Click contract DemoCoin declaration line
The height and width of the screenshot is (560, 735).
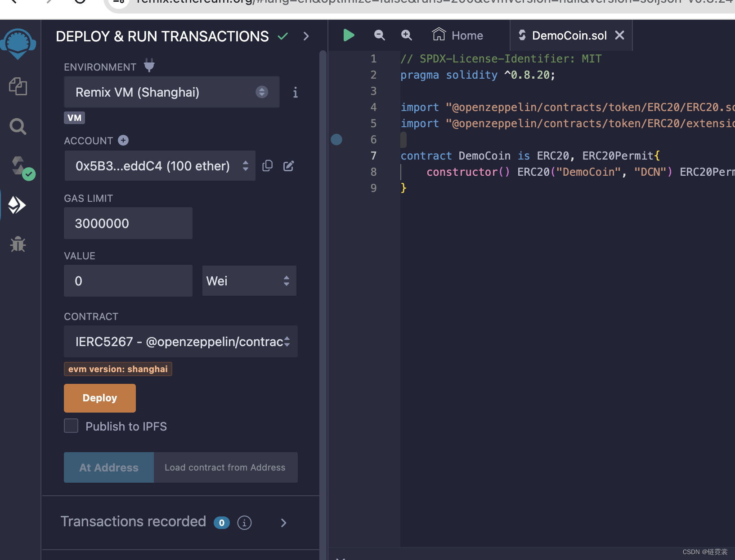click(x=530, y=156)
